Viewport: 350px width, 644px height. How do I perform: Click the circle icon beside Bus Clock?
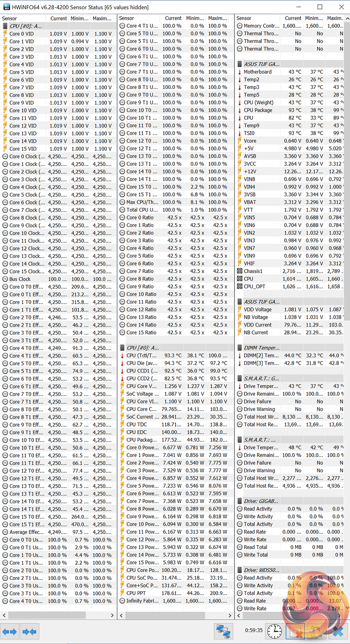5,279
